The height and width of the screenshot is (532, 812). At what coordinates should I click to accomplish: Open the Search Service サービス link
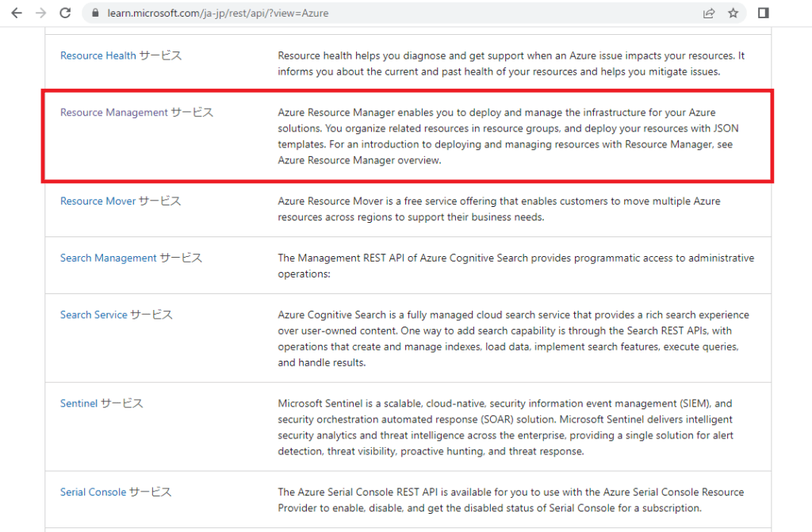(116, 314)
